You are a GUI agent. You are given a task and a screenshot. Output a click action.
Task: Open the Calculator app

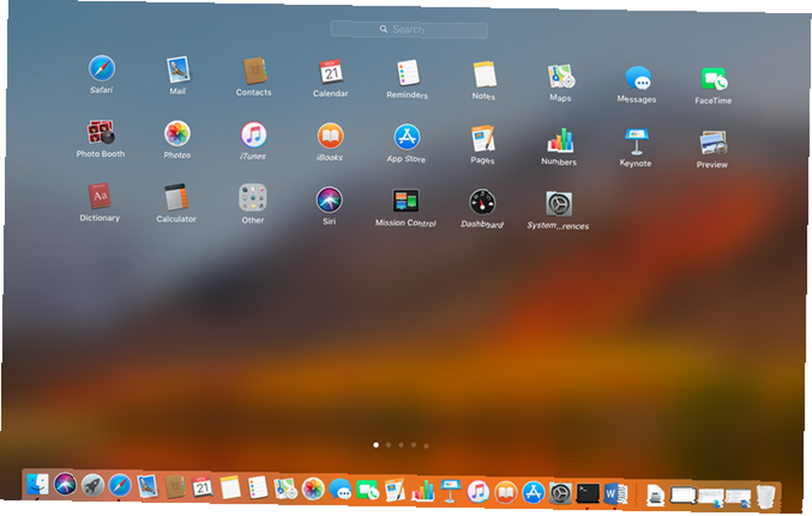point(176,198)
